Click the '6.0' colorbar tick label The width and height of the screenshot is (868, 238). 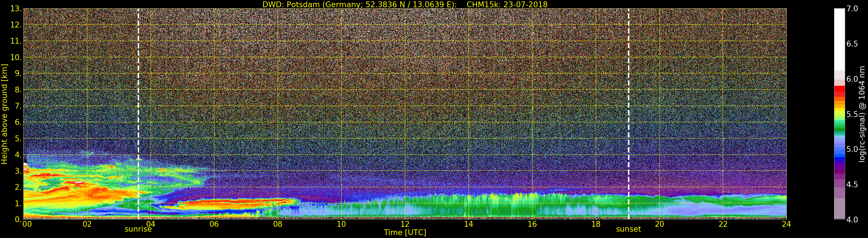tap(852, 79)
